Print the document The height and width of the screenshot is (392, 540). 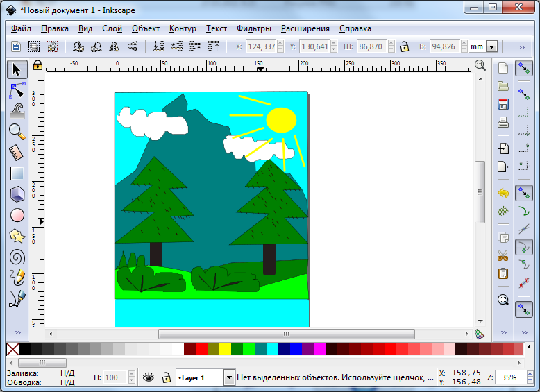point(503,122)
